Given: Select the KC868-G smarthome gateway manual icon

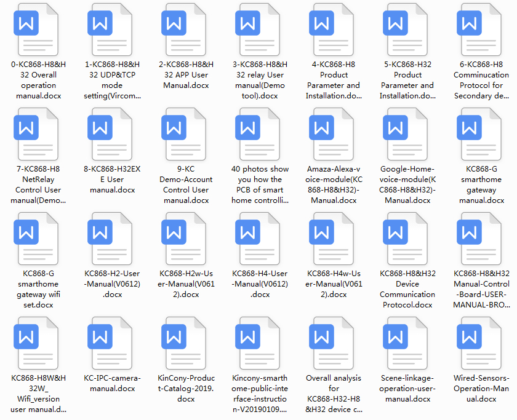Looking at the screenshot, I should coord(481,133).
